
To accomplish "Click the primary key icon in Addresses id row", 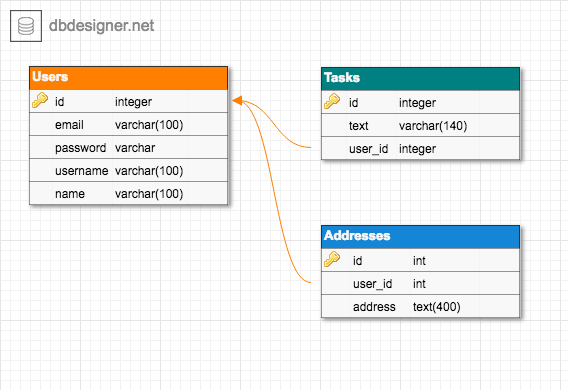I will point(332,259).
